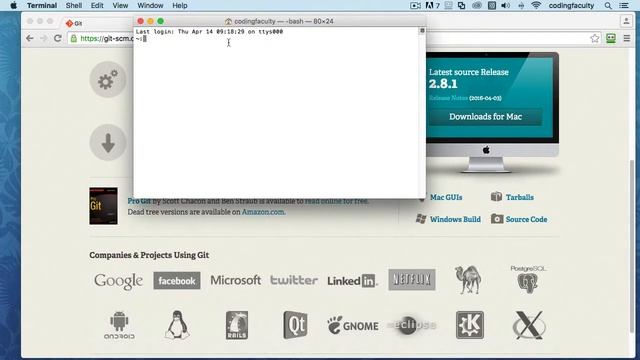Click the Netflix logo

point(412,280)
